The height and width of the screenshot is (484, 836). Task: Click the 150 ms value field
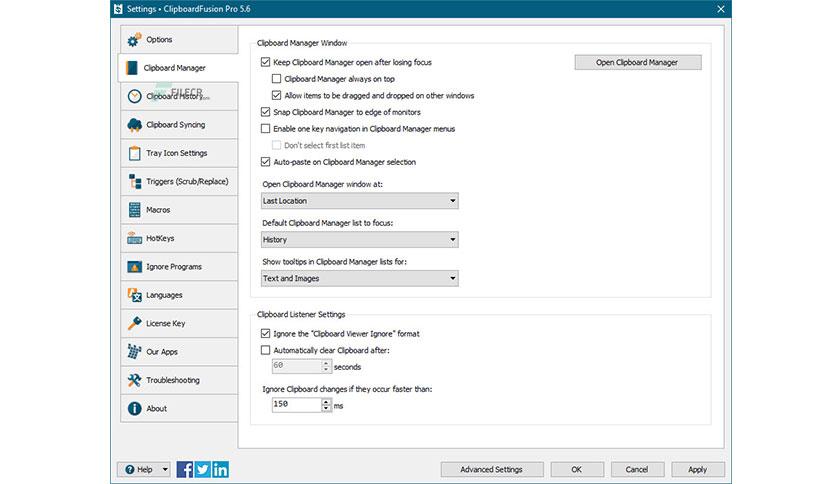point(296,405)
